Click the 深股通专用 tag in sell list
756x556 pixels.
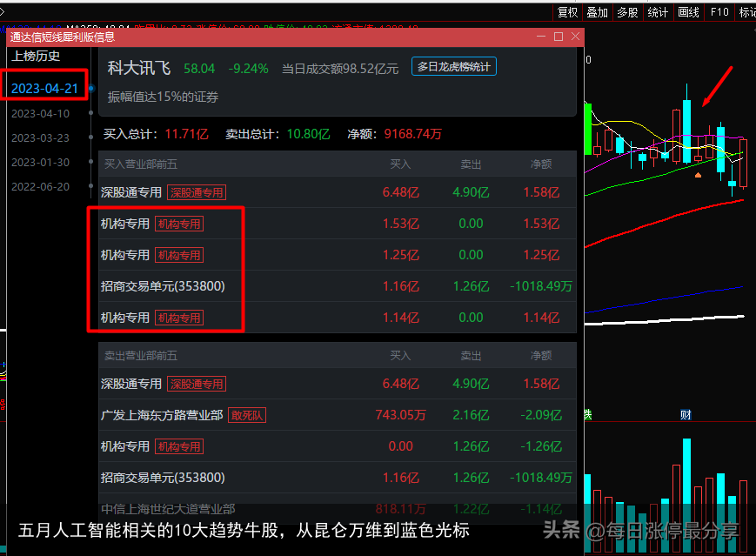[197, 385]
